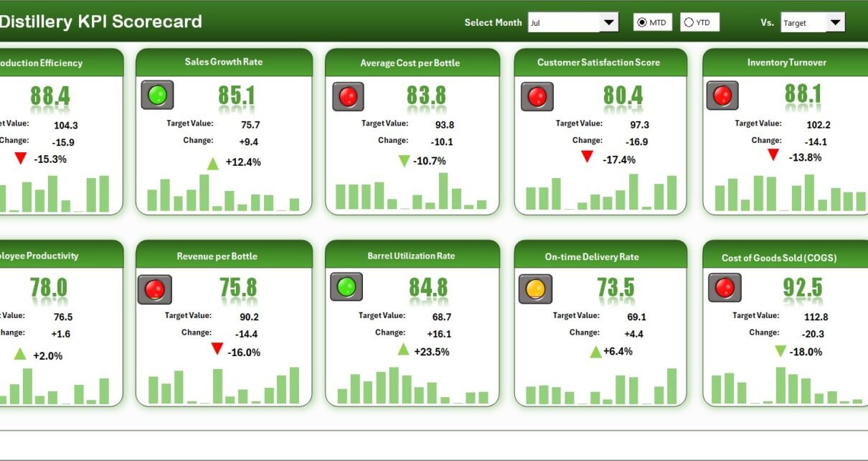Click the On-time Delivery Rate sparkline chart
868x461 pixels.
600,387
